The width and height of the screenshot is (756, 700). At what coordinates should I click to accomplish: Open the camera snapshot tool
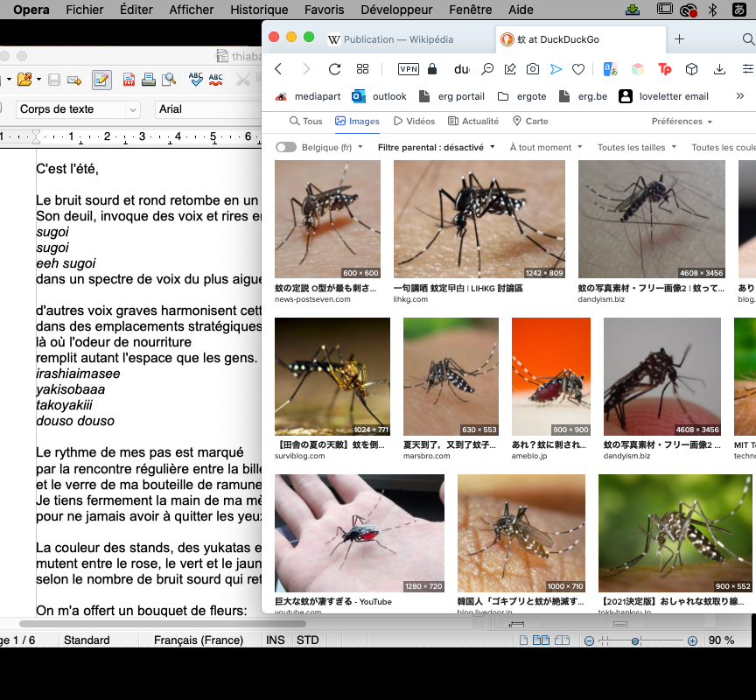[x=533, y=69]
